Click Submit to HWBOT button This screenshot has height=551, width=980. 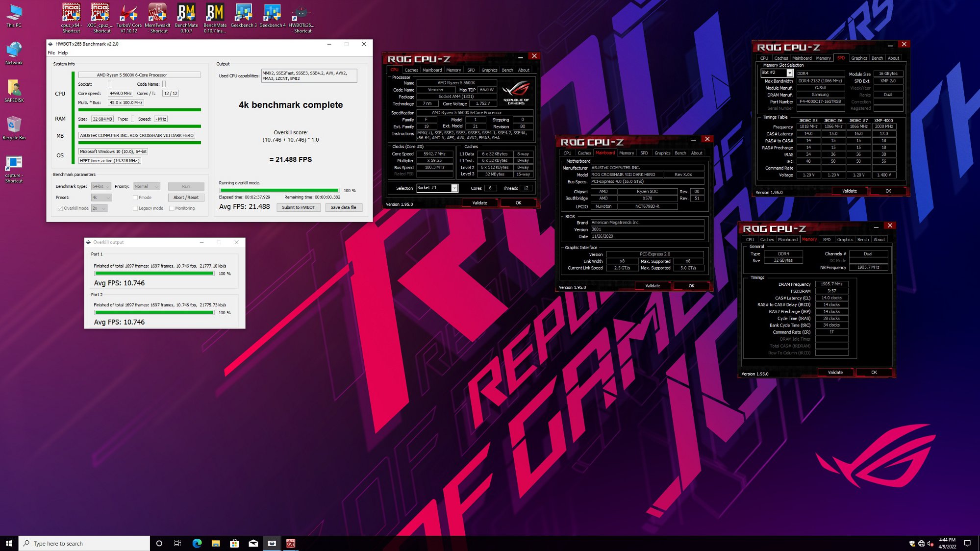point(299,207)
